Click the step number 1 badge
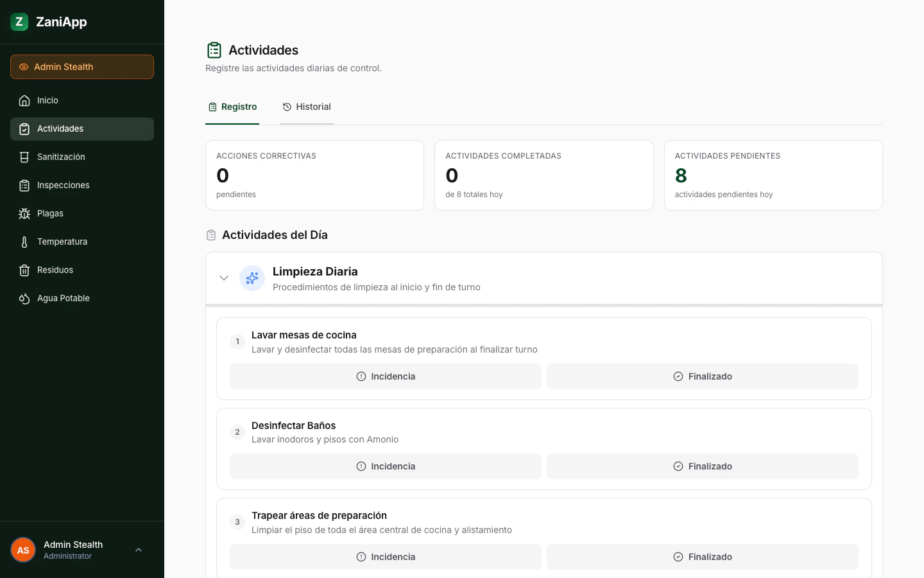The image size is (924, 578). [x=237, y=342]
